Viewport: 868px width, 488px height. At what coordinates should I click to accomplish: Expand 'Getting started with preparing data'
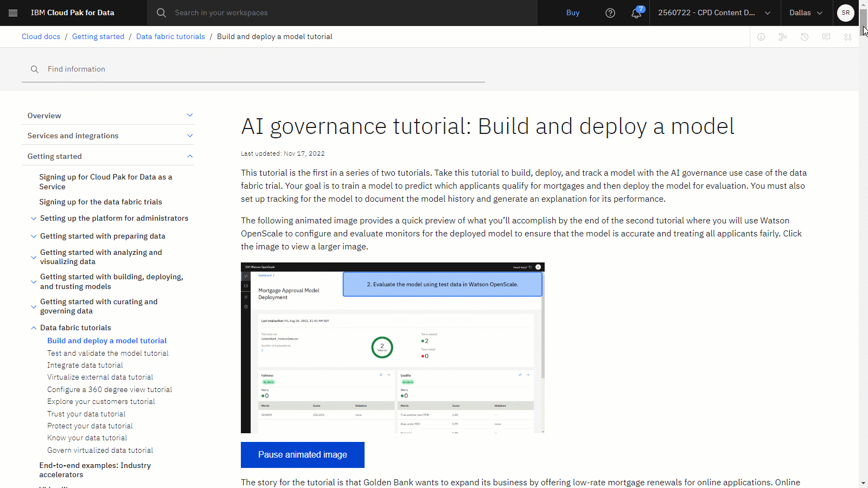(34, 236)
